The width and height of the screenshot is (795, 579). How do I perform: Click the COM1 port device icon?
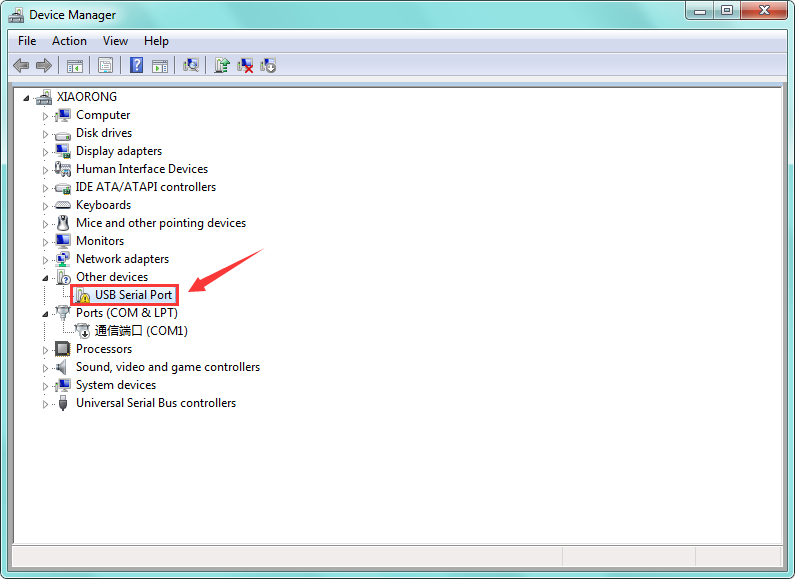(x=82, y=331)
